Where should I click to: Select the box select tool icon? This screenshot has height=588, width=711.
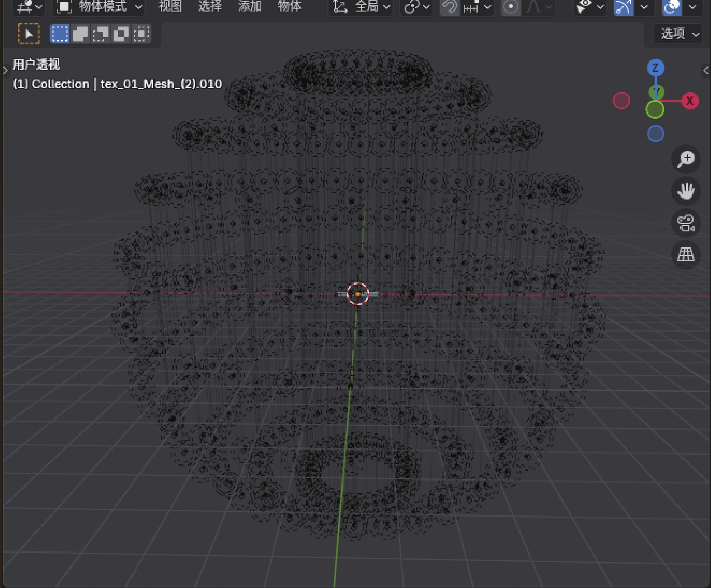(x=28, y=34)
